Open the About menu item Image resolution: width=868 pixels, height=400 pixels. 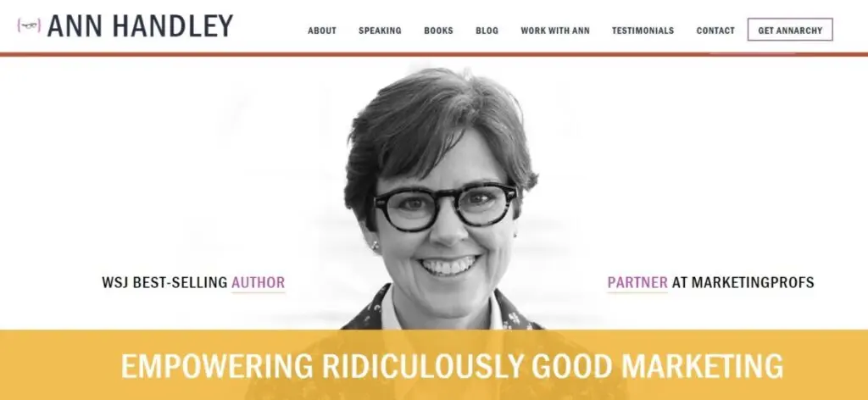pyautogui.click(x=322, y=31)
